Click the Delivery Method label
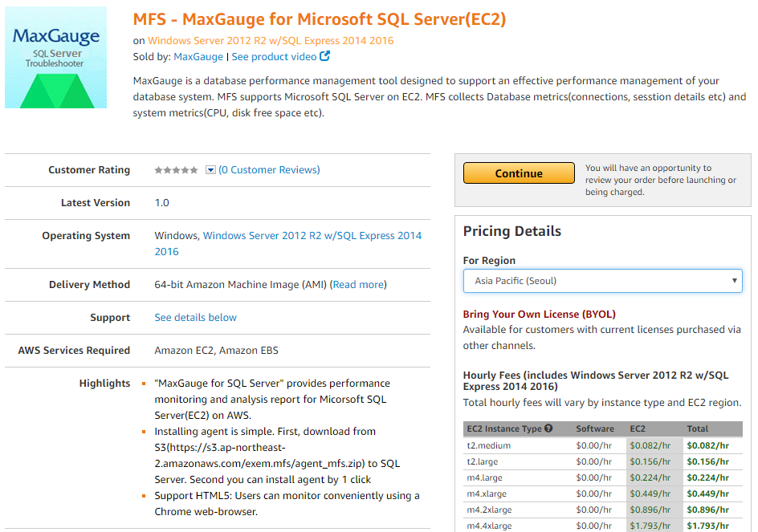This screenshot has height=532, width=758. pyautogui.click(x=89, y=285)
